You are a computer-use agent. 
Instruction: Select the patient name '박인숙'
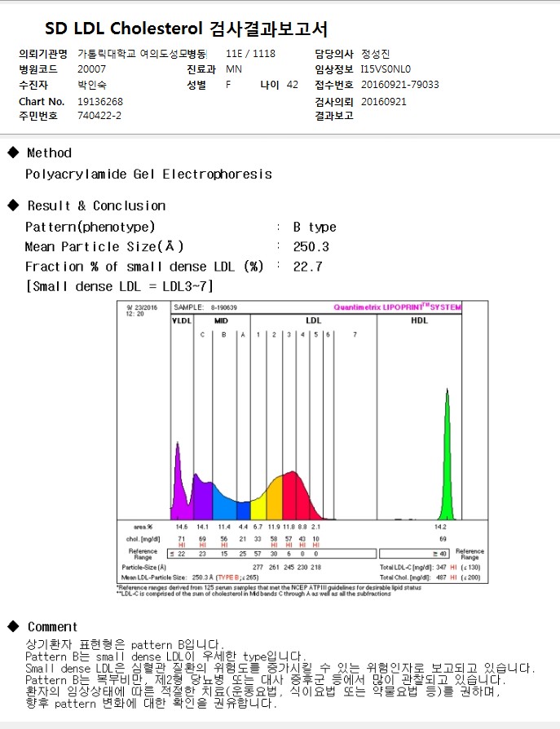(92, 85)
